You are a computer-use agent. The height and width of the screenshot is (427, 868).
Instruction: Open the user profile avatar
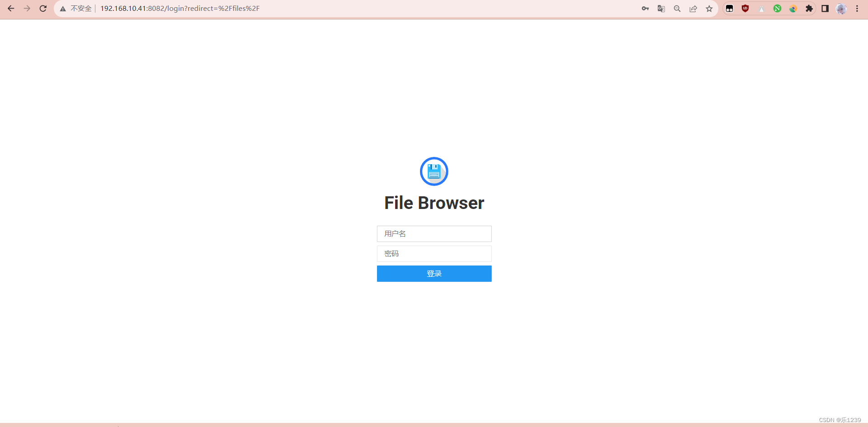pyautogui.click(x=841, y=9)
